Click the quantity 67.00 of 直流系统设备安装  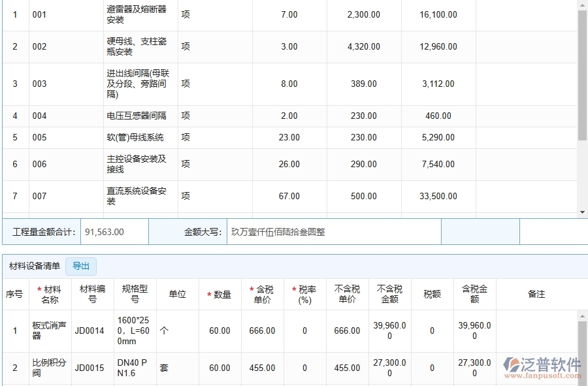289,197
